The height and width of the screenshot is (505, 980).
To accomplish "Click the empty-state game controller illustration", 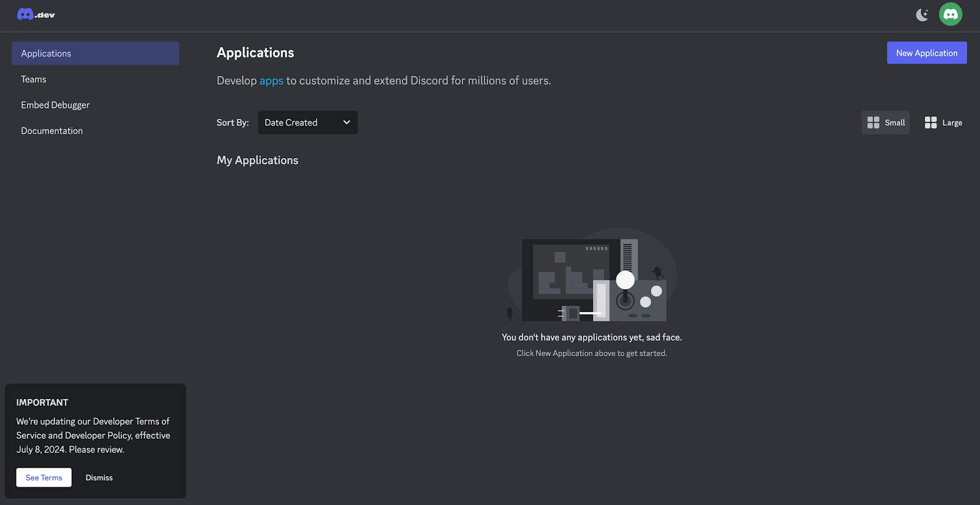I will pyautogui.click(x=592, y=275).
